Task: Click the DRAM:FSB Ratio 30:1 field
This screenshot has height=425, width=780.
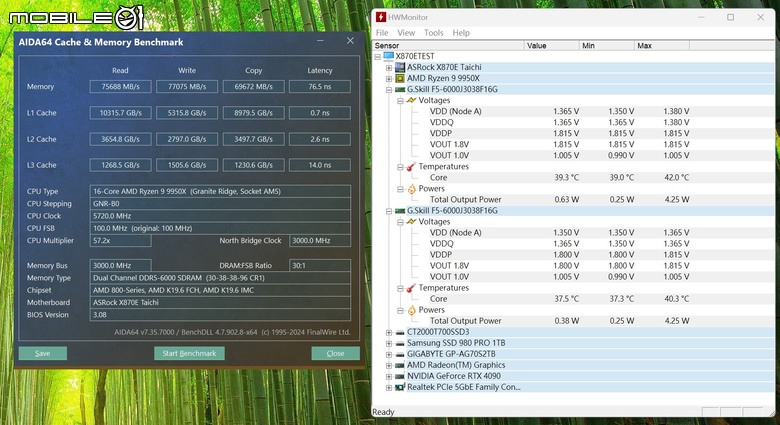Action: 320,266
